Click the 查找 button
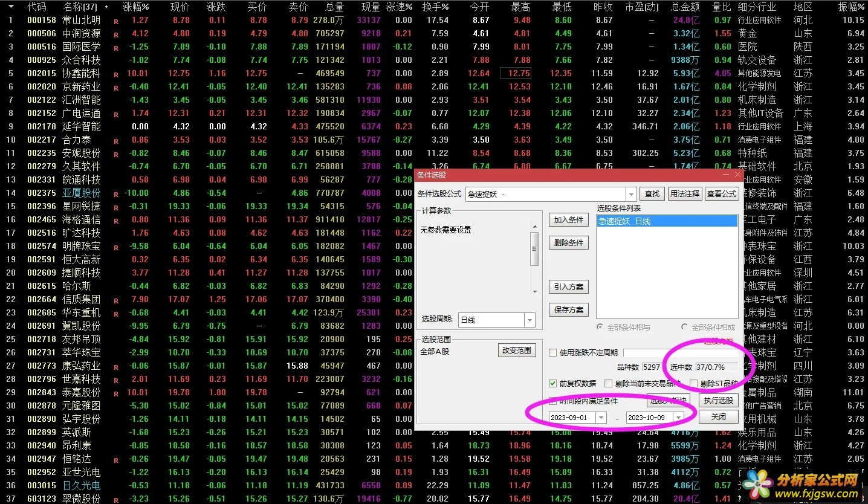Image resolution: width=868 pixels, height=504 pixels. click(x=652, y=194)
